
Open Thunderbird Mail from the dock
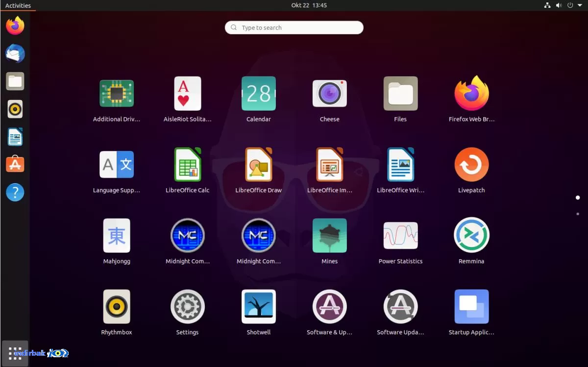pos(15,53)
